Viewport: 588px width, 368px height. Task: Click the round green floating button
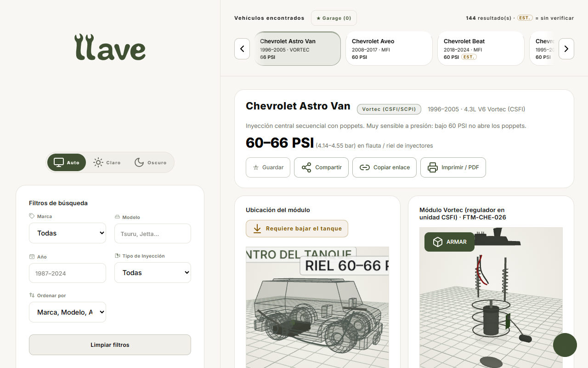point(565,345)
